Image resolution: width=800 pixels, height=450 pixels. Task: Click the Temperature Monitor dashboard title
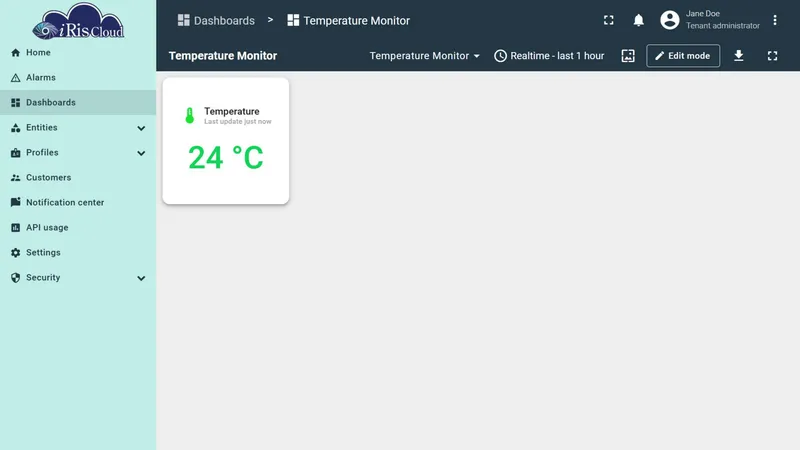tap(223, 56)
